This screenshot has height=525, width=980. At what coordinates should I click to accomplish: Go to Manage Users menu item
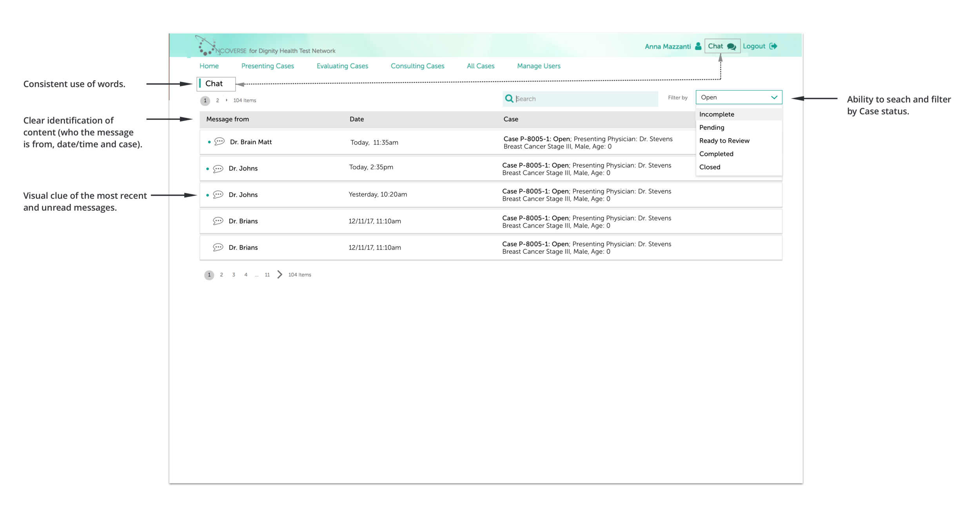click(x=539, y=66)
